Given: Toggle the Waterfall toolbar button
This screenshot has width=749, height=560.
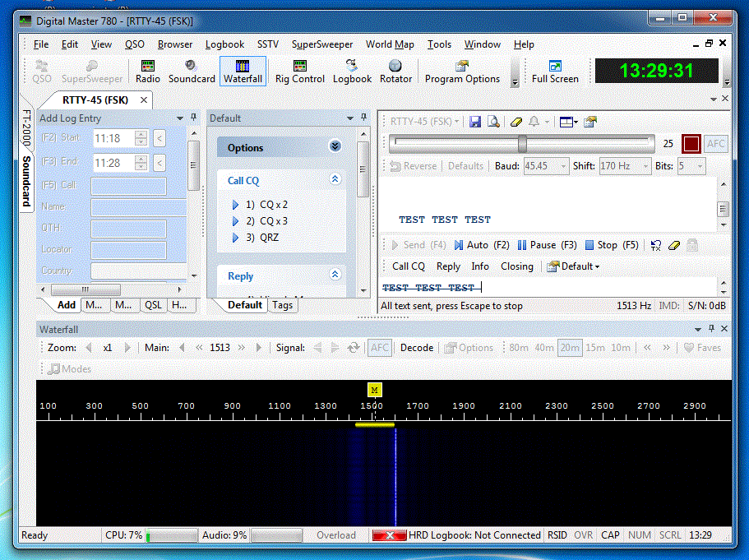Looking at the screenshot, I should [243, 72].
